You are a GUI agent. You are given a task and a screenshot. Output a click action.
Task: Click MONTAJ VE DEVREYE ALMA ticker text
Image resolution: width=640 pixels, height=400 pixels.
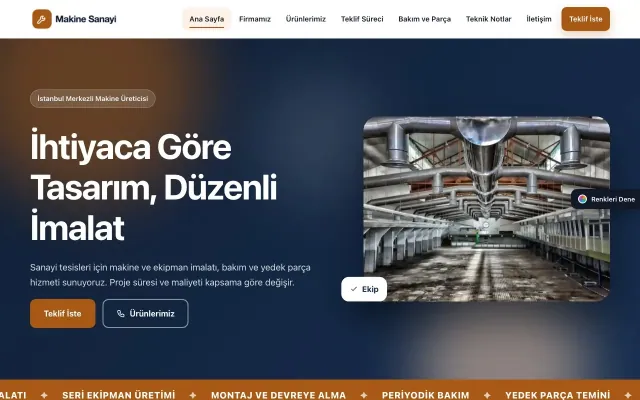click(278, 395)
